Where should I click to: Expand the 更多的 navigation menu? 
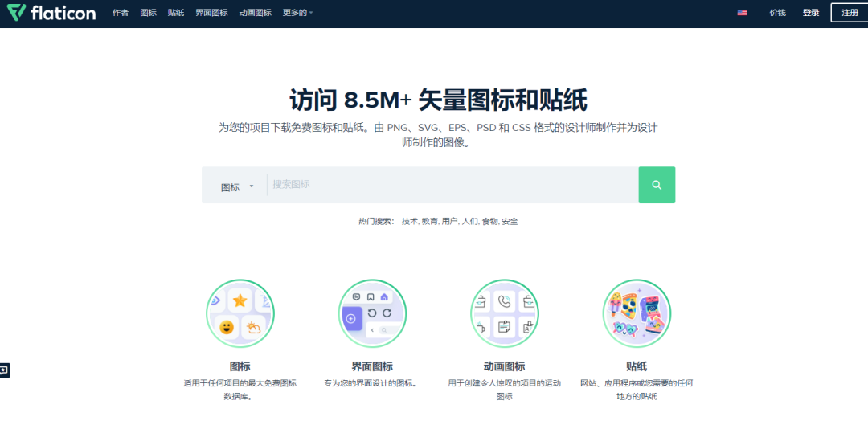(x=297, y=13)
